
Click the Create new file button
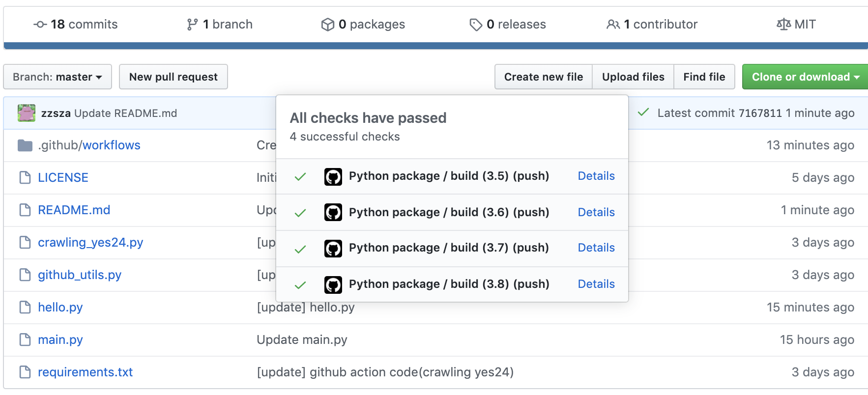click(543, 77)
